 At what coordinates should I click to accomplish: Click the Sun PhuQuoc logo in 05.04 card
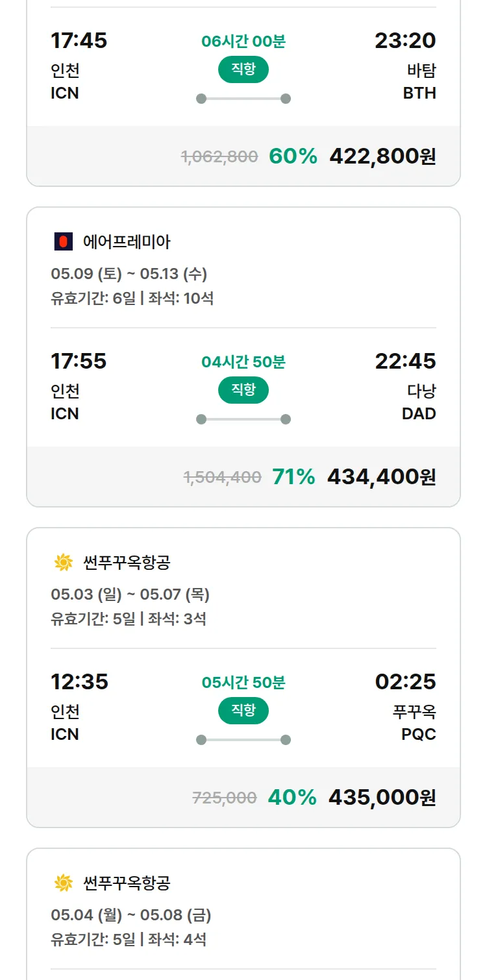click(63, 883)
